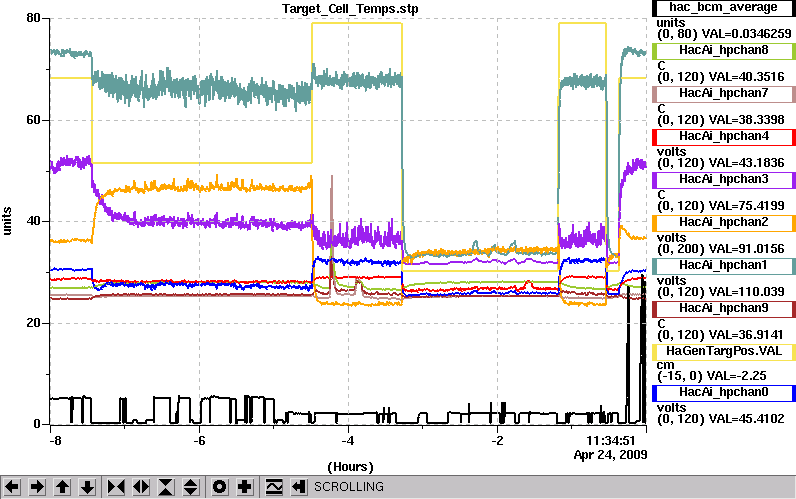The height and width of the screenshot is (499, 796).
Task: Click the plus toolbar icon
Action: point(245,487)
